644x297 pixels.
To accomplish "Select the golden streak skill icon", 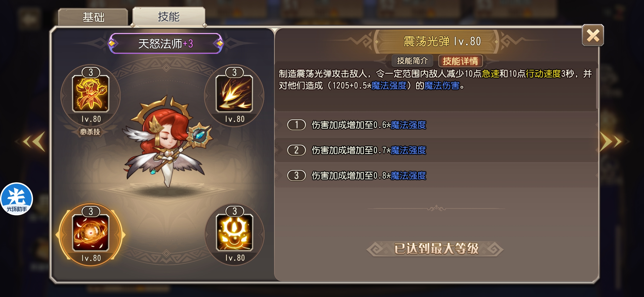I will [234, 94].
